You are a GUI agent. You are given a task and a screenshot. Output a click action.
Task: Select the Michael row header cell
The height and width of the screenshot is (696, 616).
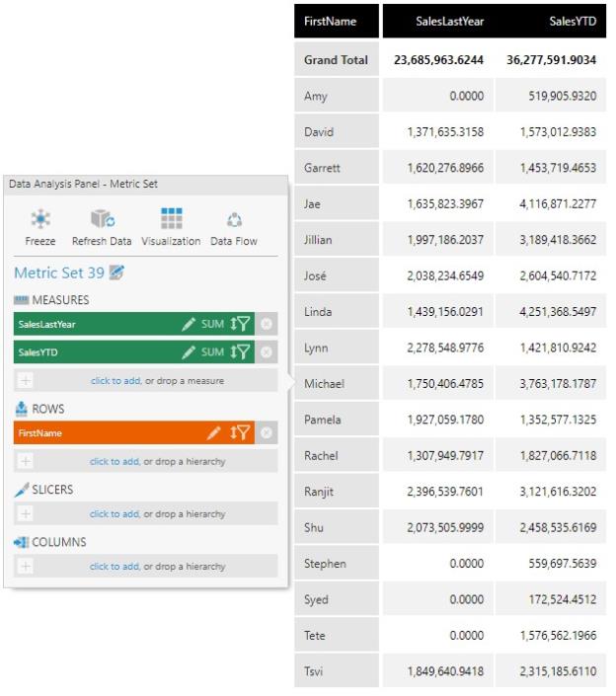[337, 383]
